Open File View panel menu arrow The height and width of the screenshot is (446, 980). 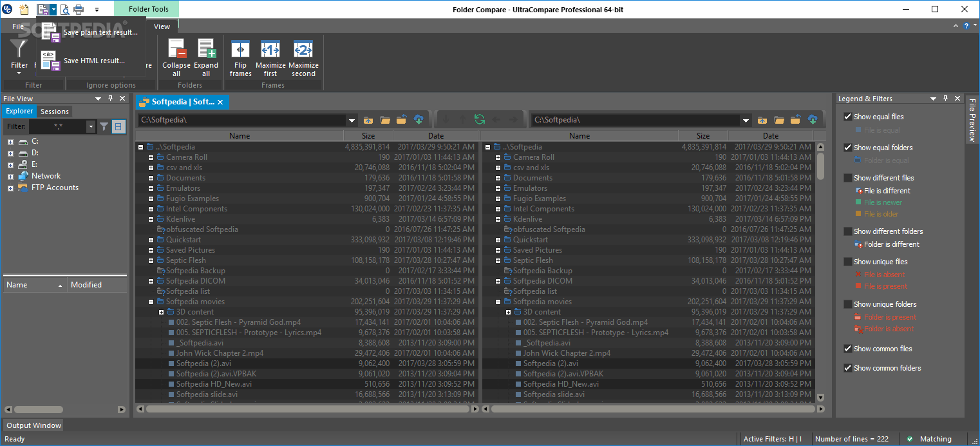(x=98, y=99)
